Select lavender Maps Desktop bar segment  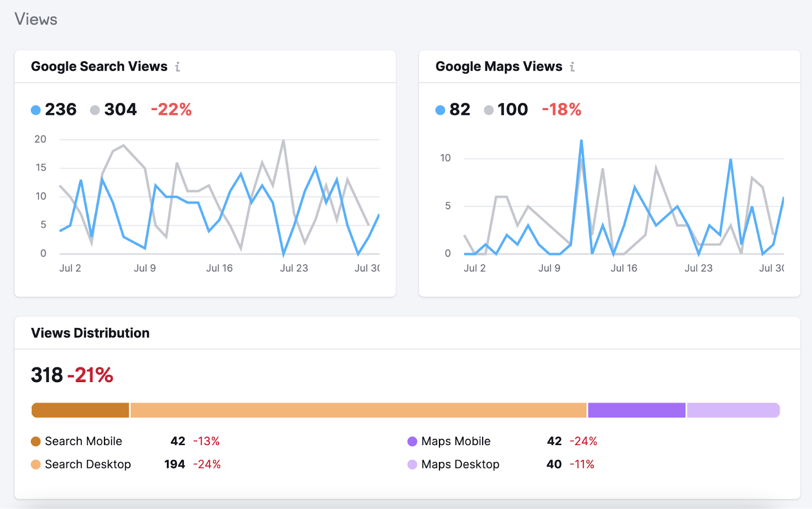click(x=733, y=410)
